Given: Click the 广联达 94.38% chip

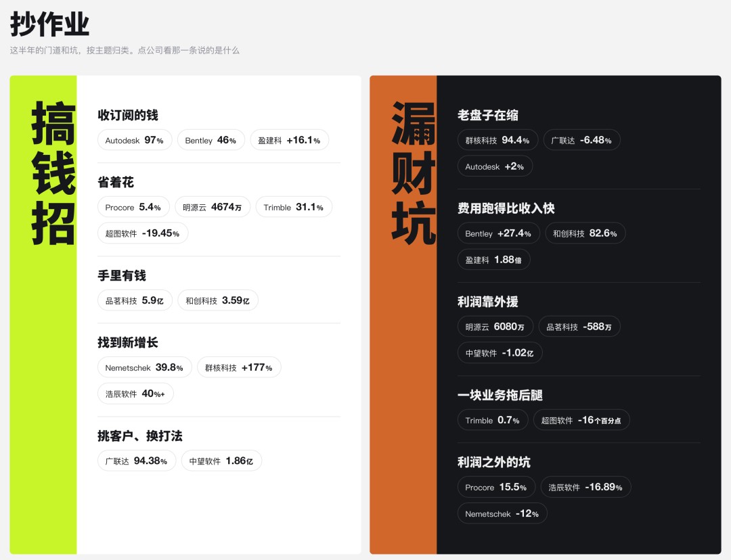Looking at the screenshot, I should pos(137,461).
